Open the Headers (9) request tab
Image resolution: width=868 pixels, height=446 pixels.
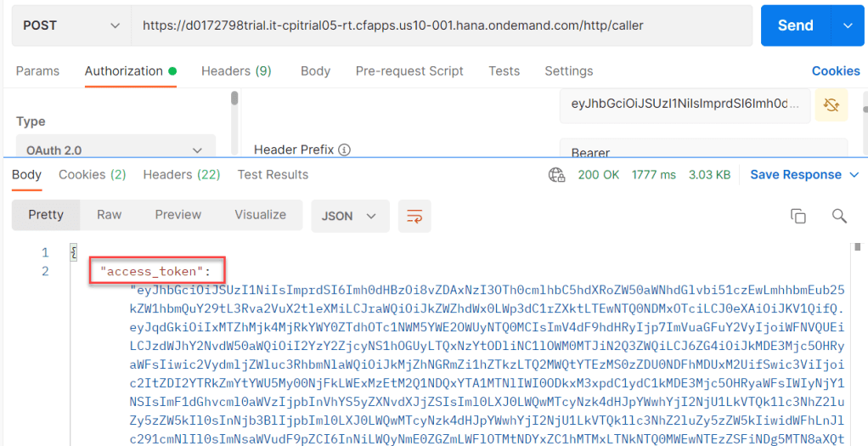pyautogui.click(x=236, y=71)
